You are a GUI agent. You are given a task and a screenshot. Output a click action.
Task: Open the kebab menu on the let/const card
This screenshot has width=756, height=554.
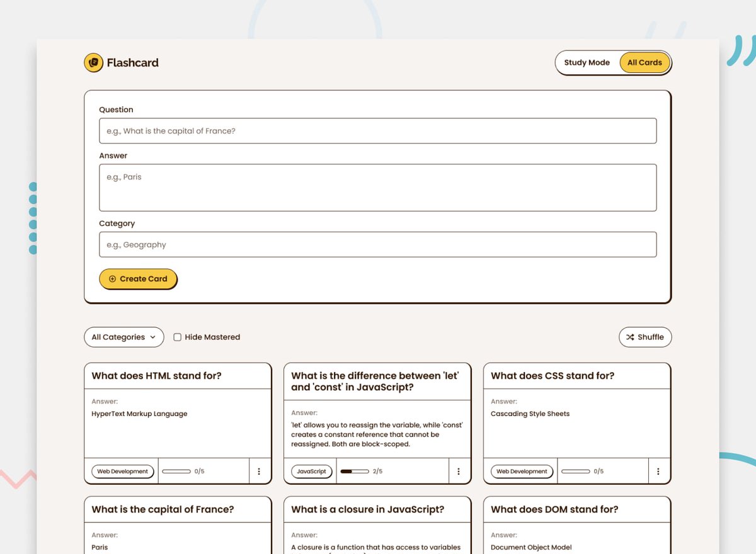(x=459, y=471)
